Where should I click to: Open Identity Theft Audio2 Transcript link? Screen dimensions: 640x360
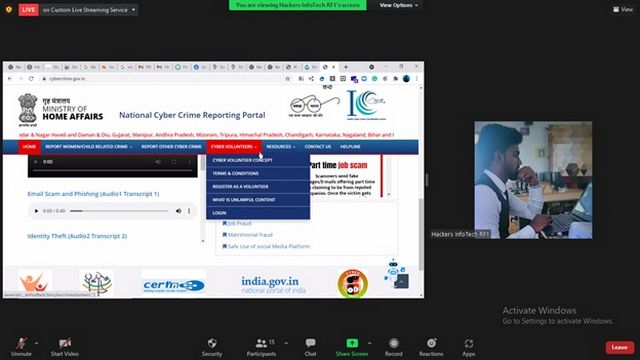pos(77,236)
